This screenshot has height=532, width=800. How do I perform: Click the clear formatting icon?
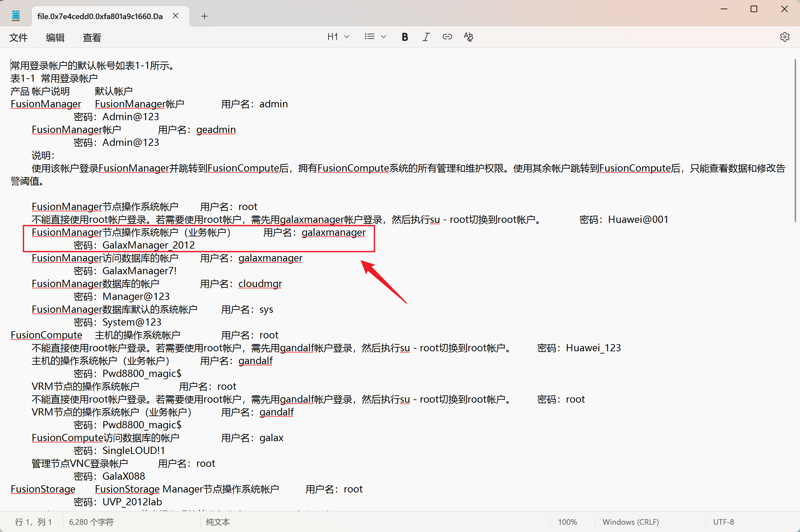[x=468, y=37]
